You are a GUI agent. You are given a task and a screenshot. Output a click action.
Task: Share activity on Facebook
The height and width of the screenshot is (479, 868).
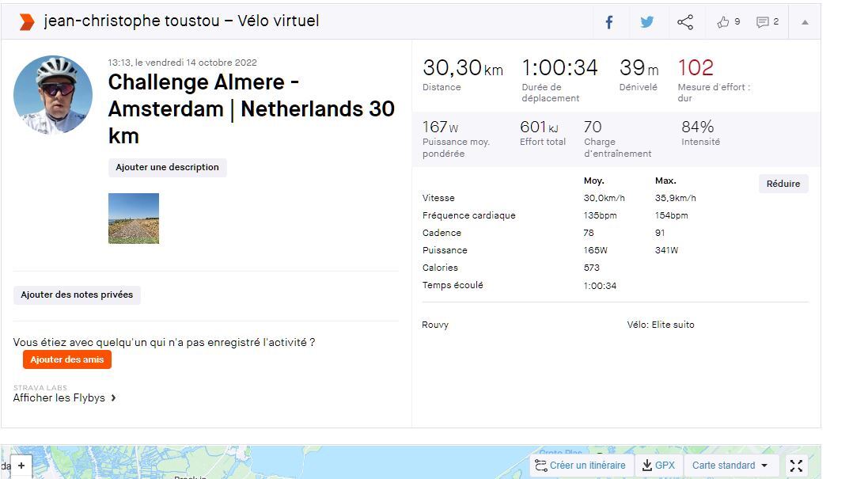click(x=609, y=22)
